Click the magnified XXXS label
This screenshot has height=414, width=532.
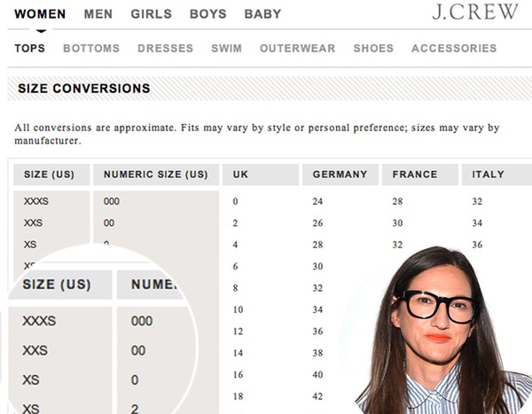pyautogui.click(x=39, y=321)
